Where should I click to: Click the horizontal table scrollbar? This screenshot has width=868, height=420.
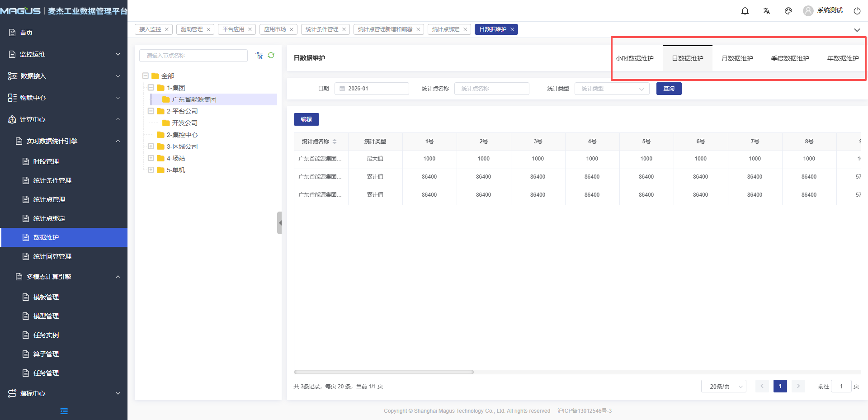click(x=384, y=372)
